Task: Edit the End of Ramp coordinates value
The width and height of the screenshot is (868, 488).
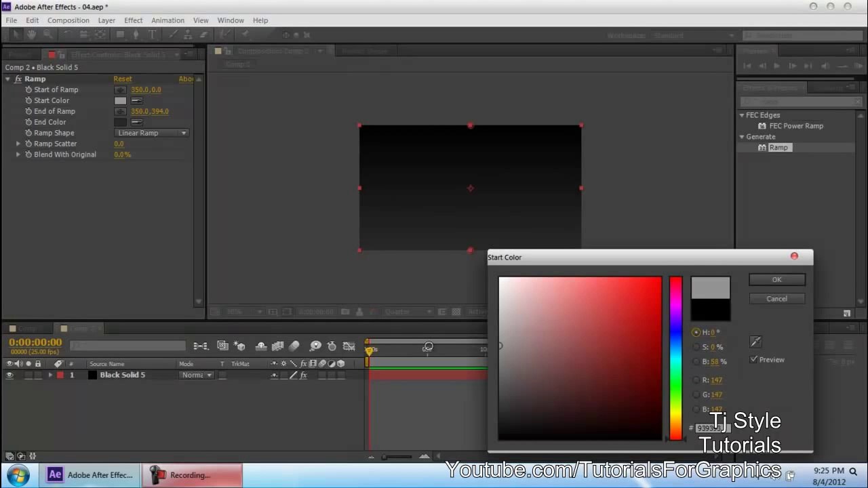Action: pyautogui.click(x=150, y=111)
